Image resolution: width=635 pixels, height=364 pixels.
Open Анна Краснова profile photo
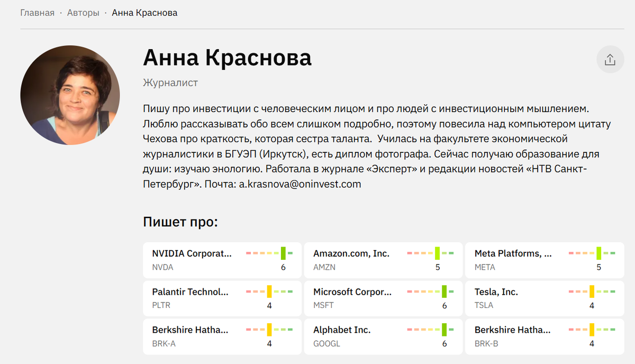coord(70,95)
